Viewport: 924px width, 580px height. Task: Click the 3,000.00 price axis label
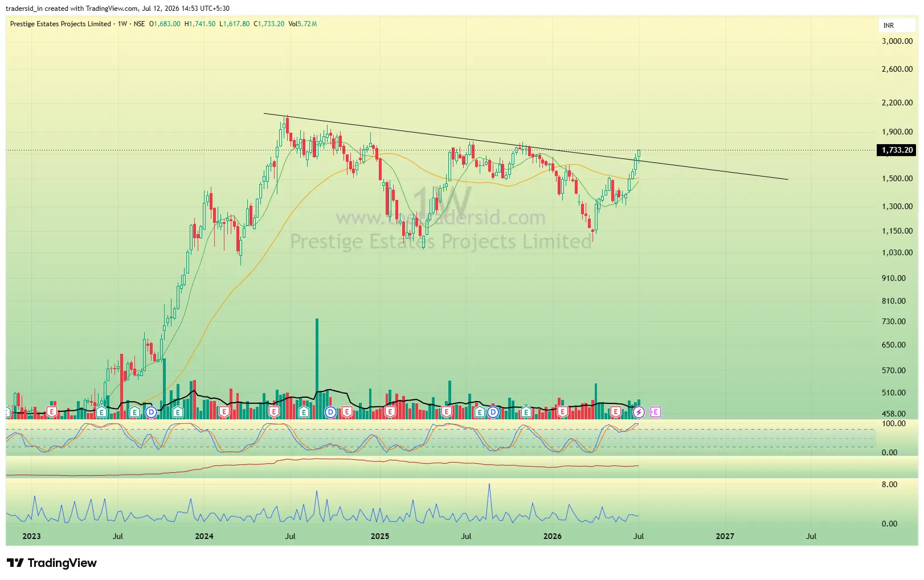pyautogui.click(x=897, y=41)
